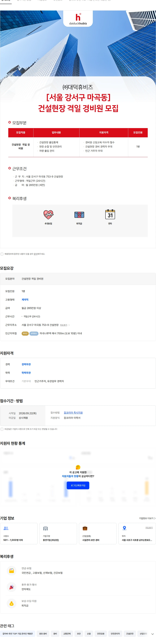
Task: Click the 학력무관 text
Action: 26,373
